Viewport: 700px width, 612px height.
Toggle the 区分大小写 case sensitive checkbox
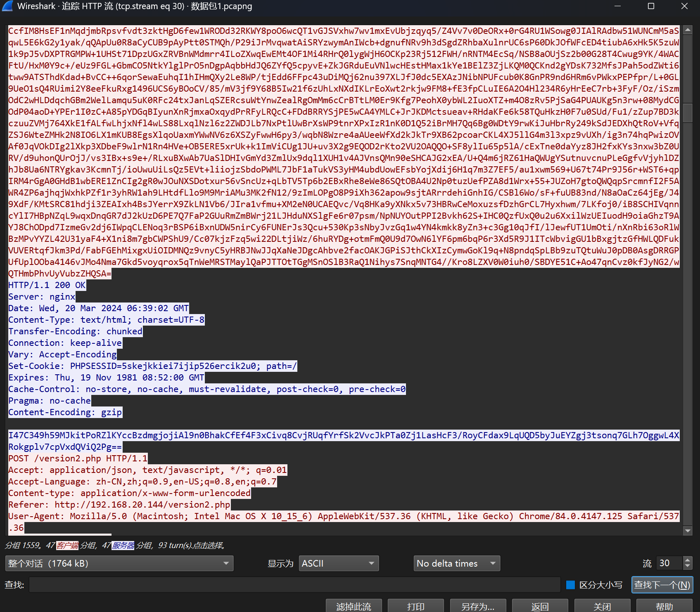tap(570, 585)
